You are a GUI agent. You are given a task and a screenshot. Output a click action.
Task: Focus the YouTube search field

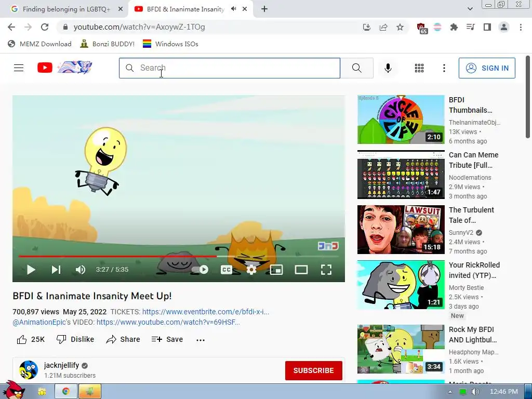tap(229, 68)
